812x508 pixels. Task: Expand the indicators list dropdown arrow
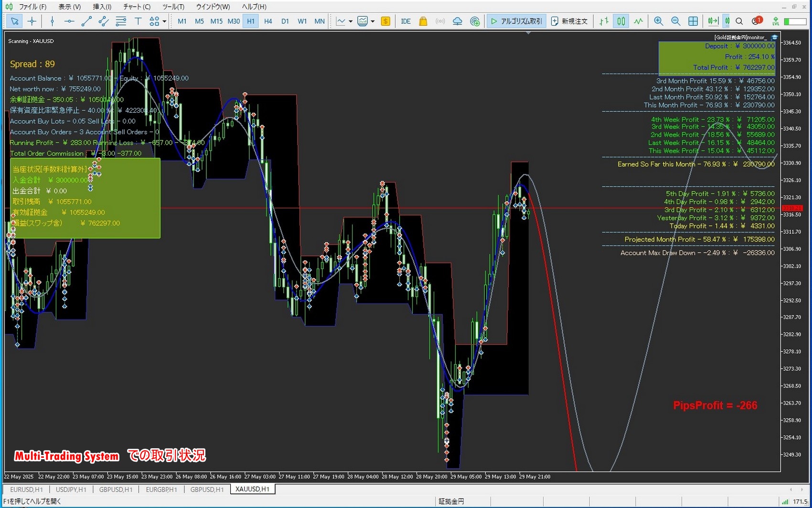click(x=373, y=21)
